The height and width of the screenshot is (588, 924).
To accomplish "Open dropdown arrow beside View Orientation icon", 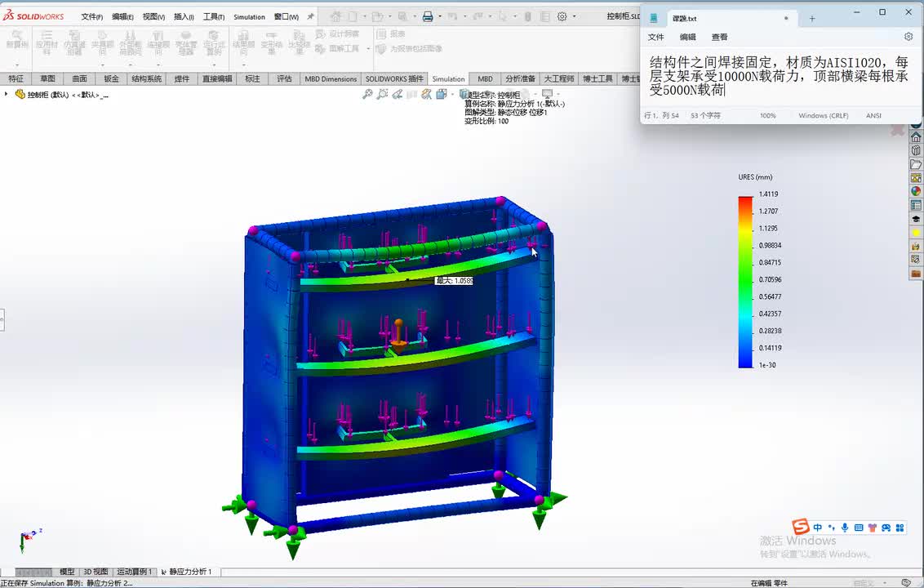I will 452,95.
